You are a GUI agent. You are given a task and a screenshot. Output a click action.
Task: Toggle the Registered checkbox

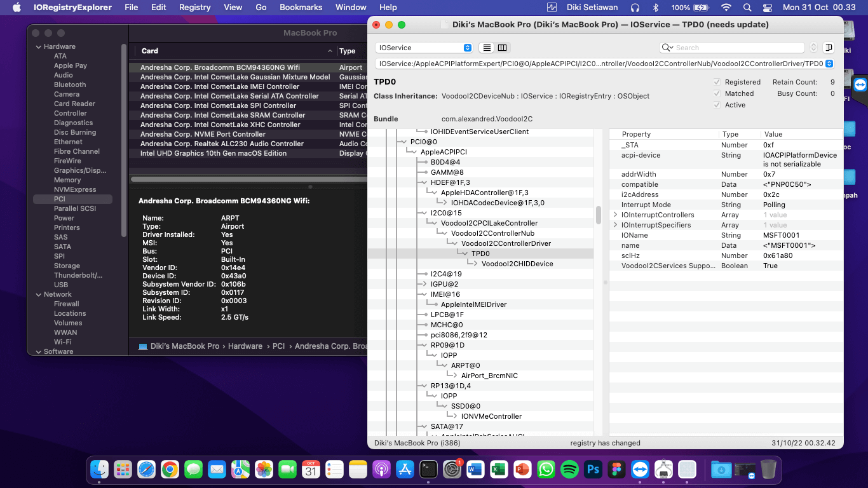pos(717,82)
